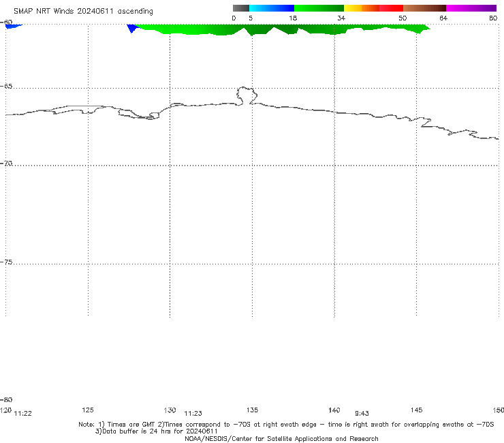Click the gray segment of the color bar
This screenshot has height=443, width=504.
click(x=240, y=8)
